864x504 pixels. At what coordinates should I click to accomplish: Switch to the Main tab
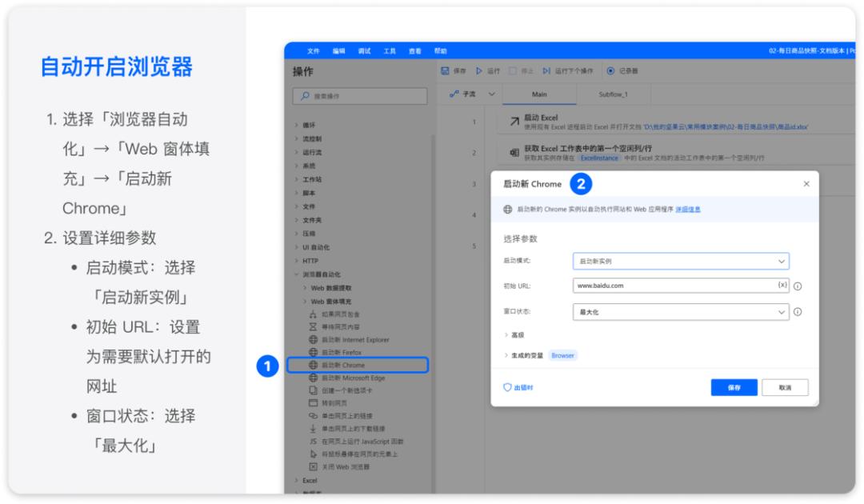pos(539,94)
